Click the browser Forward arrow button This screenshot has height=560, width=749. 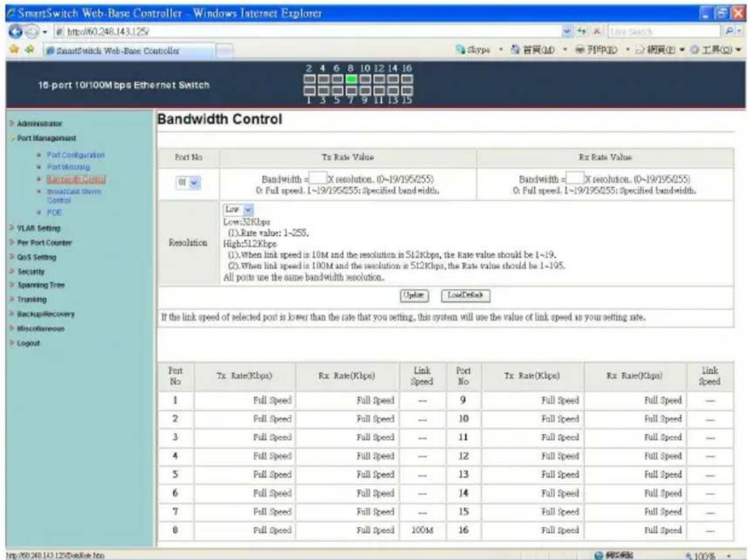click(31, 32)
